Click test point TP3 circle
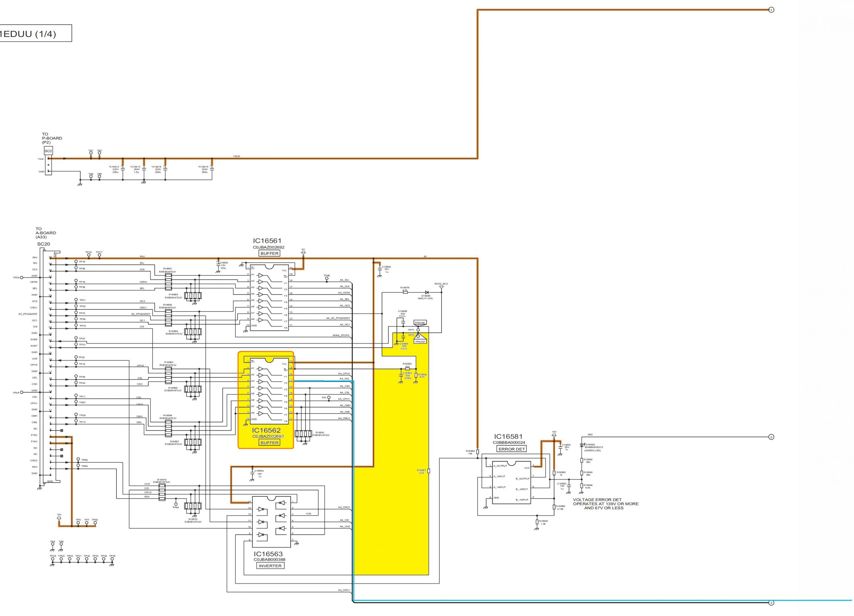Screen dimensions: 854x616 pos(329,398)
